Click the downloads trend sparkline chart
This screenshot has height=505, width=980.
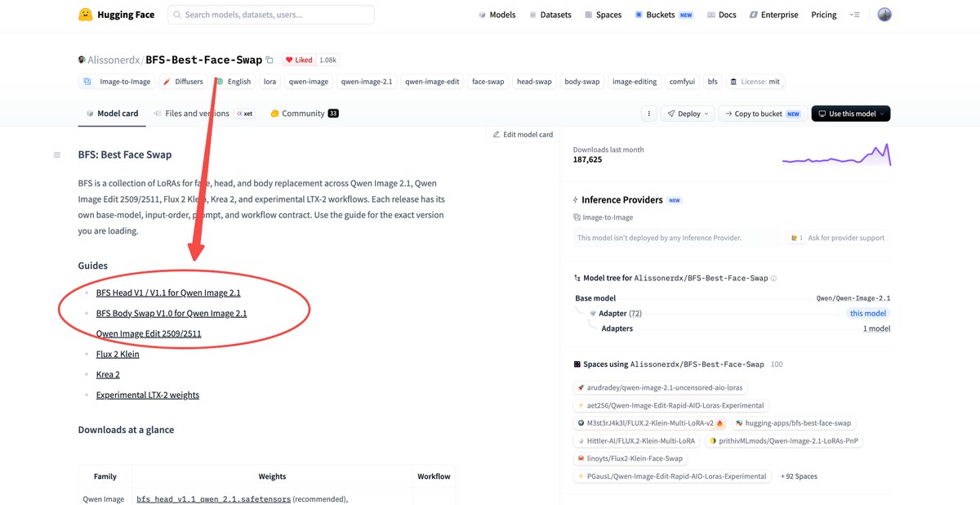click(836, 154)
